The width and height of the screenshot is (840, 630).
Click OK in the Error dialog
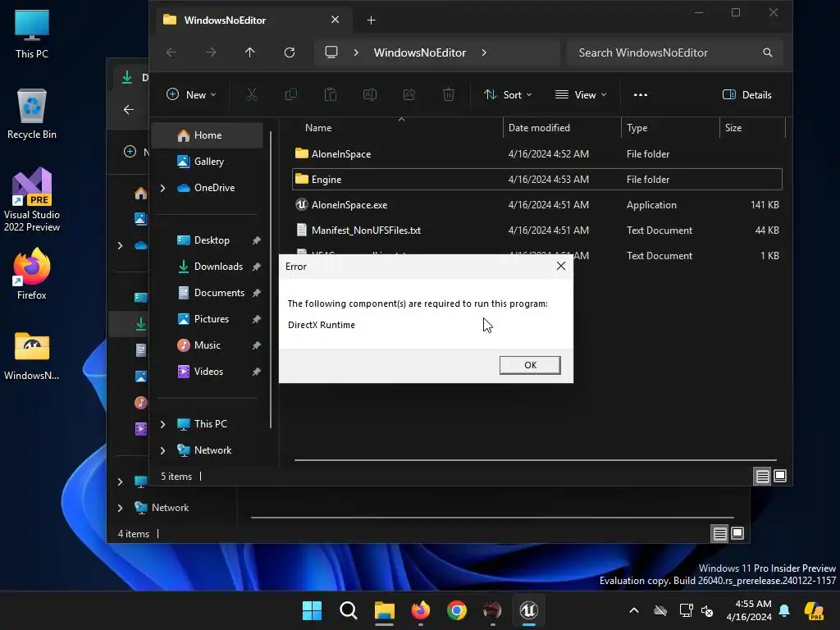pyautogui.click(x=530, y=365)
